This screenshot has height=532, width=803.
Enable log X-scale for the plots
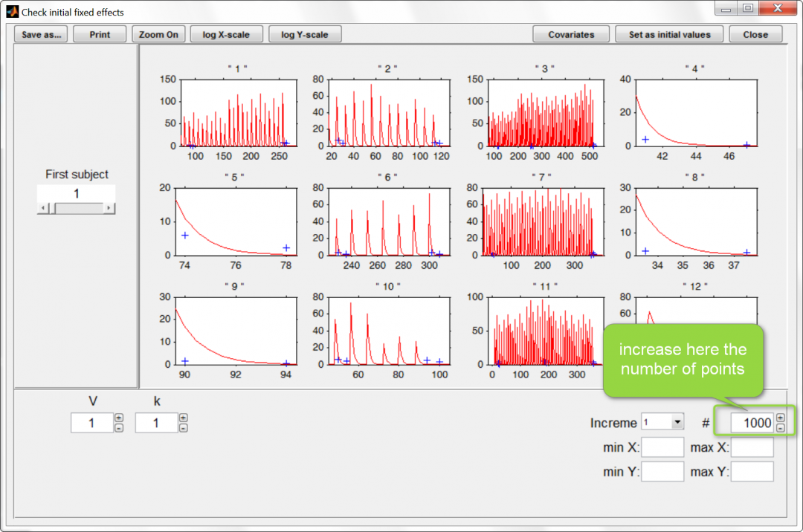pos(226,33)
